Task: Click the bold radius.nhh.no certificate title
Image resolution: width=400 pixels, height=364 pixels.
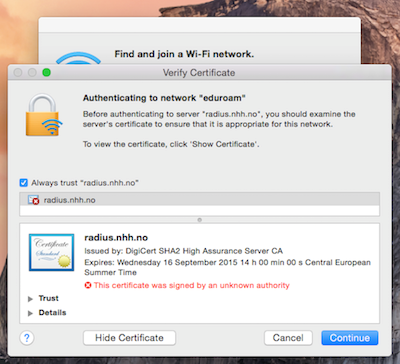Action: tap(116, 238)
